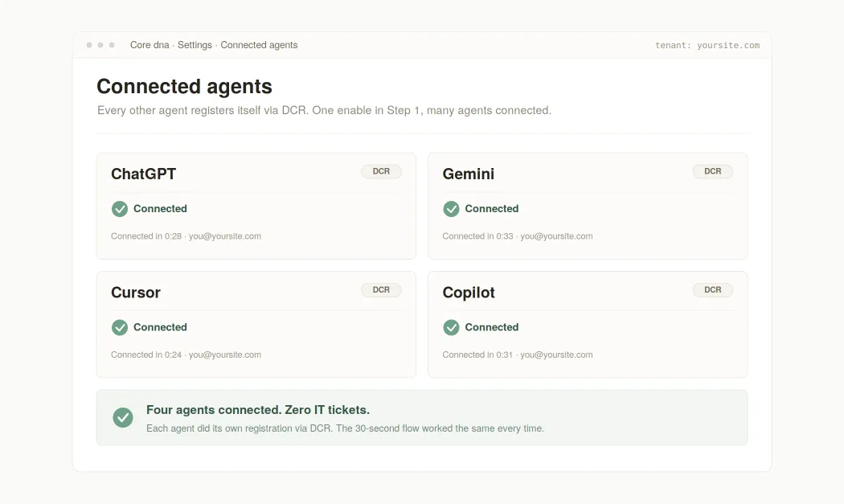The width and height of the screenshot is (844, 504).
Task: Click the 'Every other agent registers itself' subtitle
Action: 324,110
